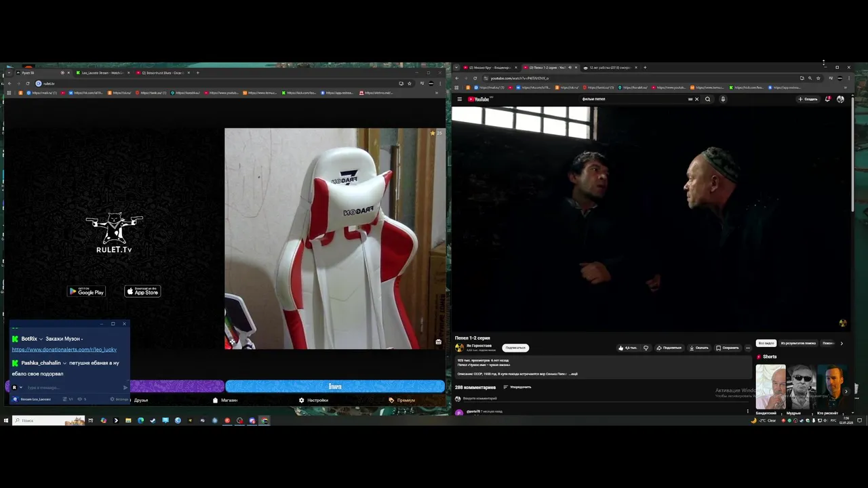The height and width of the screenshot is (488, 868).
Task: Bookmark YouTube page with star icon
Action: point(818,78)
